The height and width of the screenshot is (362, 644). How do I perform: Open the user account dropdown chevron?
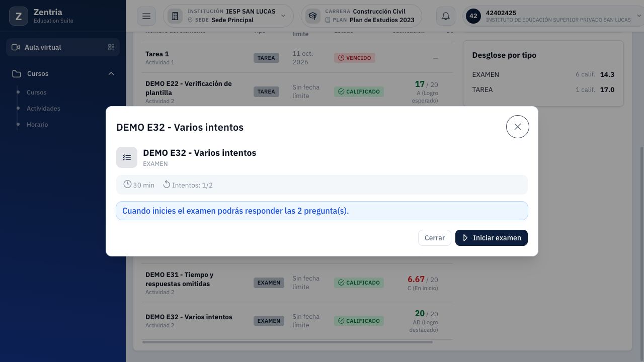[639, 16]
